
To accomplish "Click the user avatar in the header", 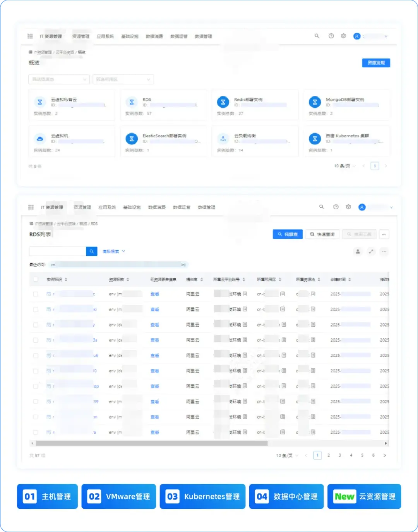I will 357,36.
